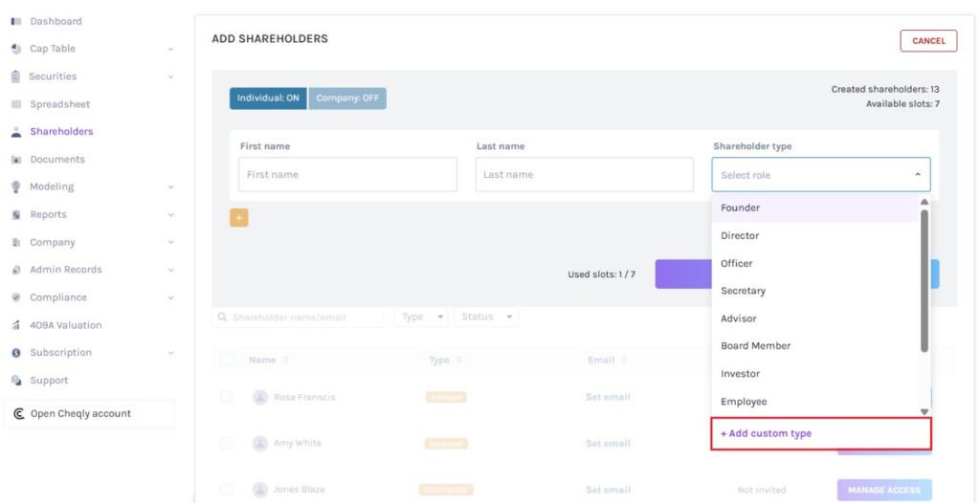Expand the Compliance menu chevron
Viewport: 980px width, 503px height.
coord(170,298)
